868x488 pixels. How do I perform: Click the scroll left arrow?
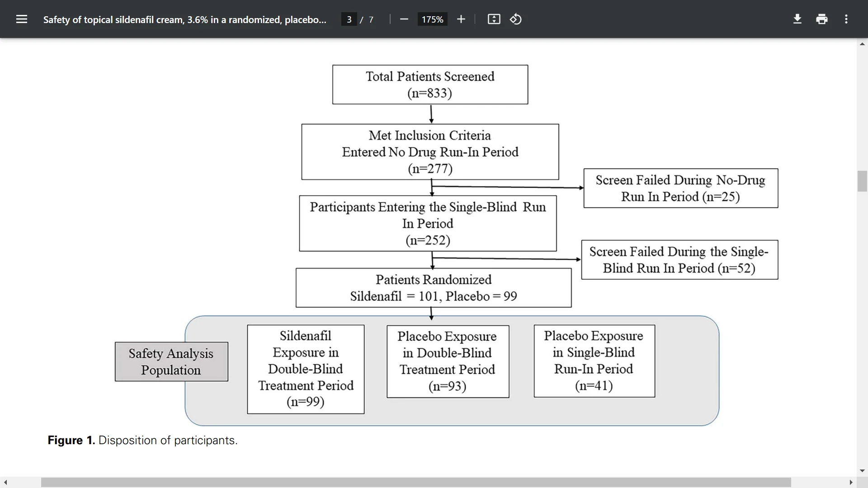[5, 483]
